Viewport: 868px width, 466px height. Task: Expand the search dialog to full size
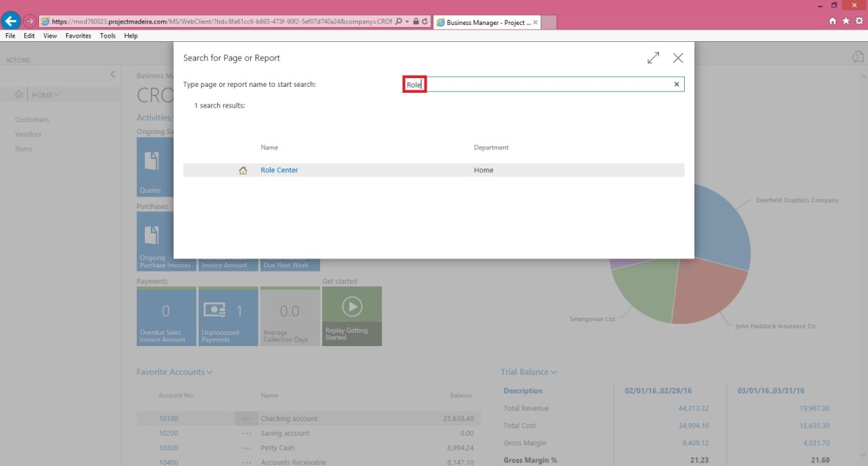pyautogui.click(x=653, y=58)
